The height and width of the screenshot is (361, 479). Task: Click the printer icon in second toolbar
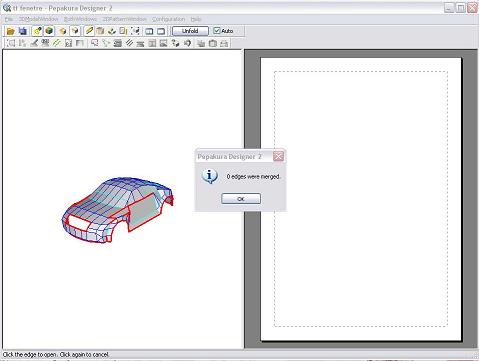[224, 43]
